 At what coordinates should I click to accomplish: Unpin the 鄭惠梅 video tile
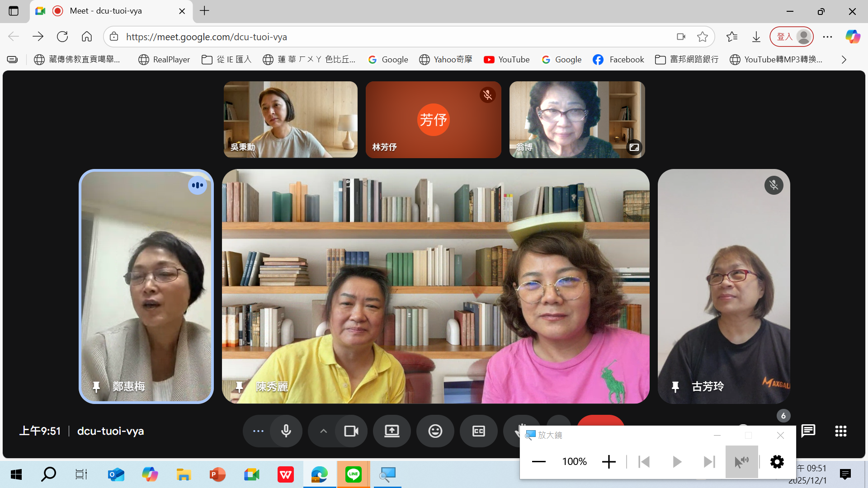click(x=96, y=387)
